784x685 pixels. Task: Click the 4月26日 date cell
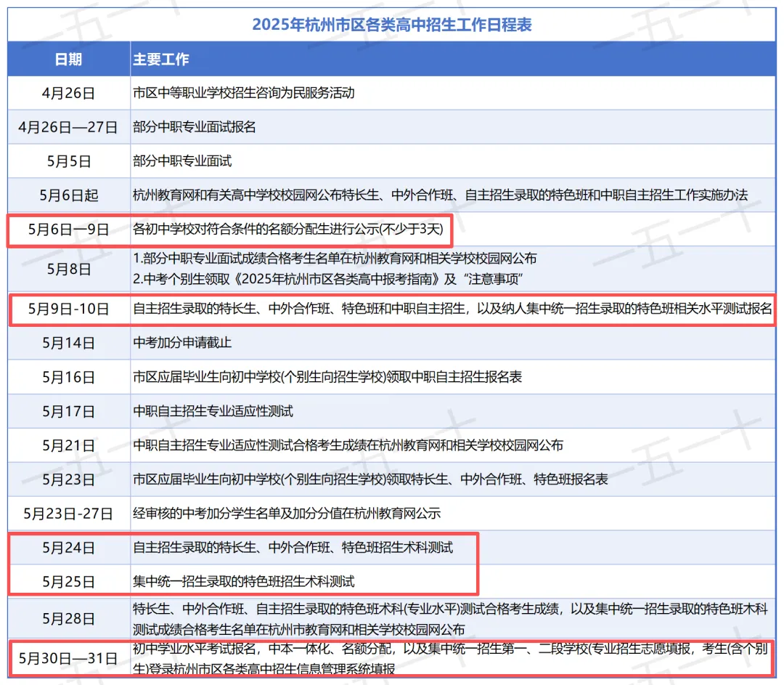[68, 93]
